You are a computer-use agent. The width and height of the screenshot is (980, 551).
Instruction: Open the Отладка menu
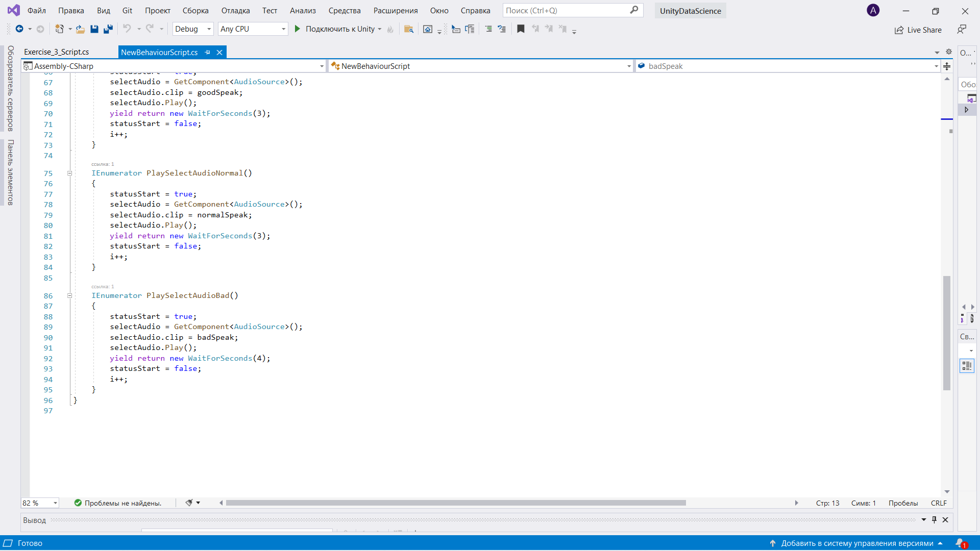[235, 11]
